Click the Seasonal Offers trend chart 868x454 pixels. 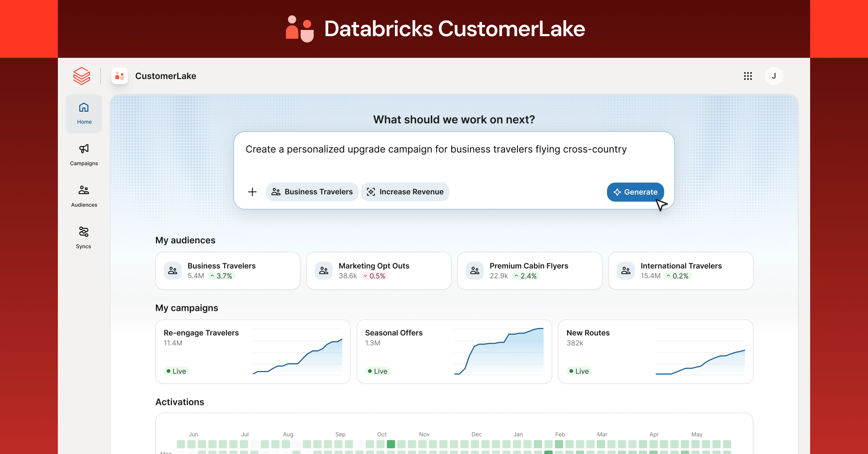(499, 352)
